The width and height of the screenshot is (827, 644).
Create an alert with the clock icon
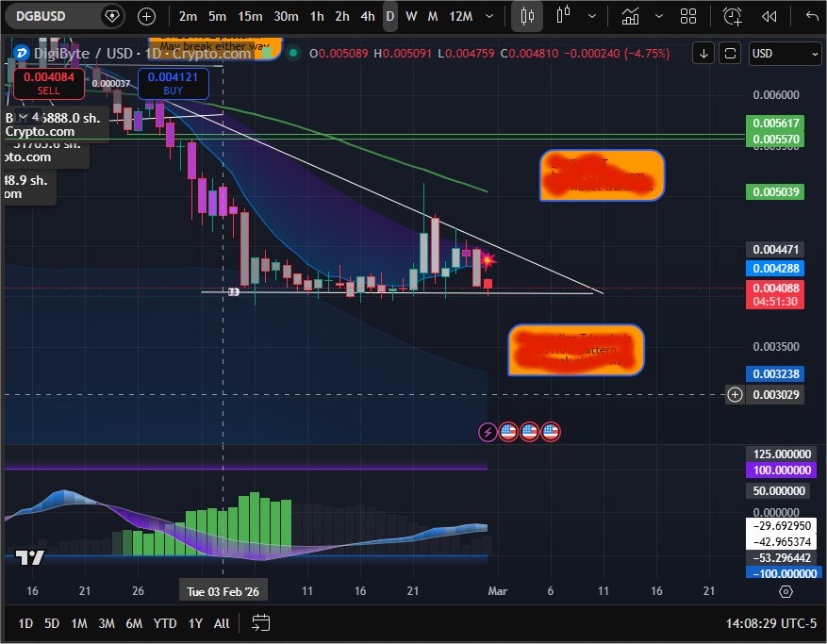733,16
